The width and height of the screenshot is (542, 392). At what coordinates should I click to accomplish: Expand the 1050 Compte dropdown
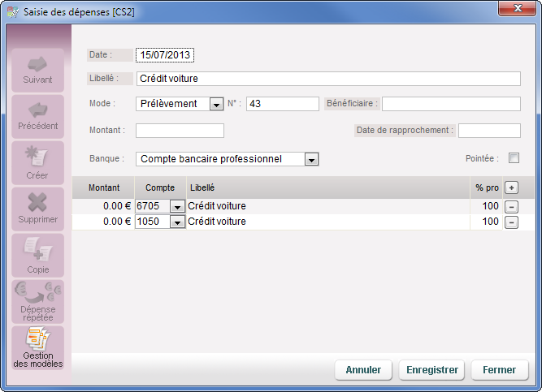click(x=177, y=222)
